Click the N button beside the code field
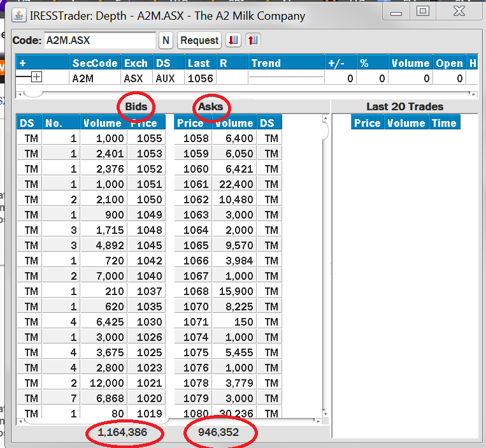The width and height of the screenshot is (486, 448). coord(166,40)
